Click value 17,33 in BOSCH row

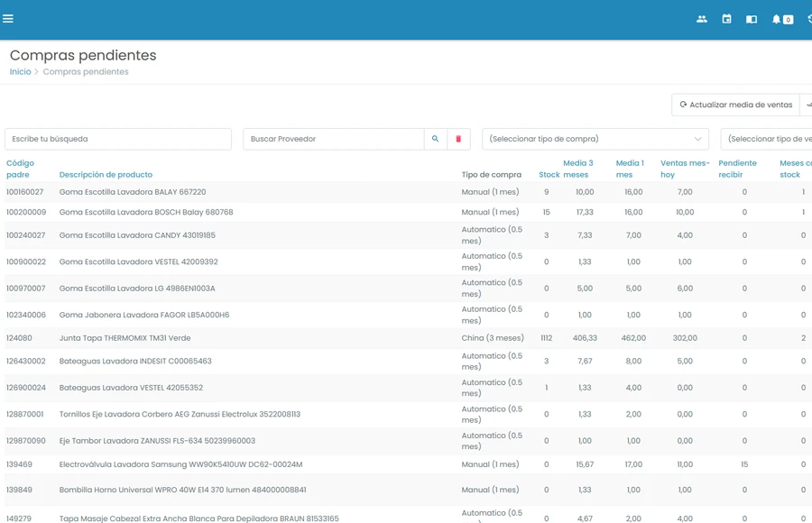pyautogui.click(x=585, y=212)
